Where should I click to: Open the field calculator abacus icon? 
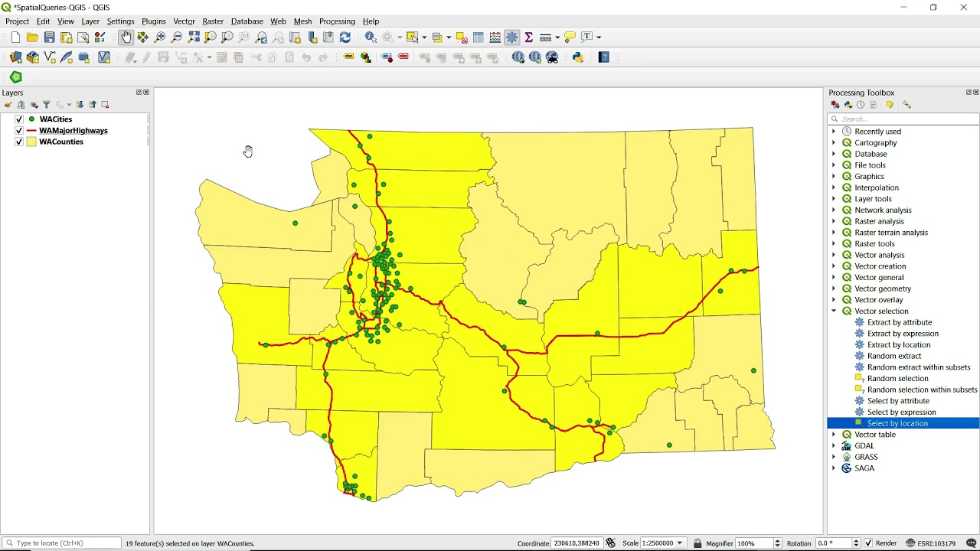[495, 37]
